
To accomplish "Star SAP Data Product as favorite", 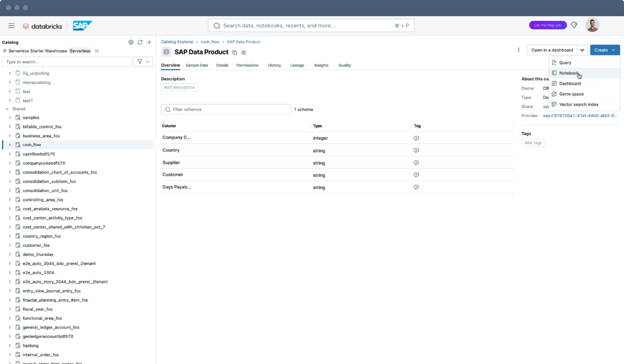I will click(243, 53).
